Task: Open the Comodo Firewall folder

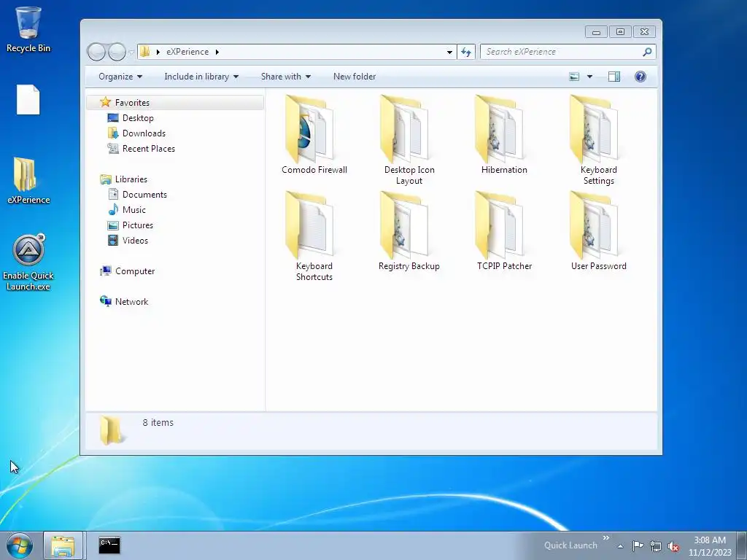Action: point(314,135)
